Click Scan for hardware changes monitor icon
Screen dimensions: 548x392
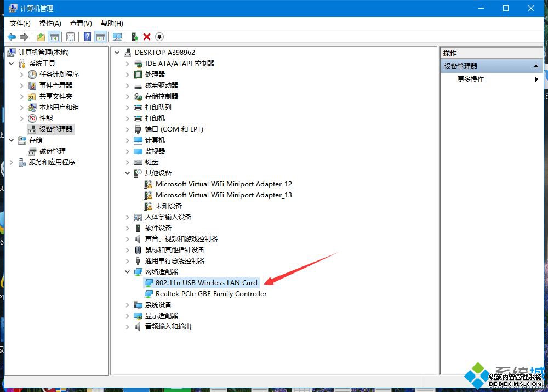117,37
